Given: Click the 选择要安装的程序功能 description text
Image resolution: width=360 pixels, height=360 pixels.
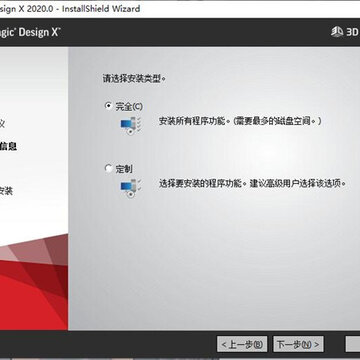Looking at the screenshot, I should 200,184.
